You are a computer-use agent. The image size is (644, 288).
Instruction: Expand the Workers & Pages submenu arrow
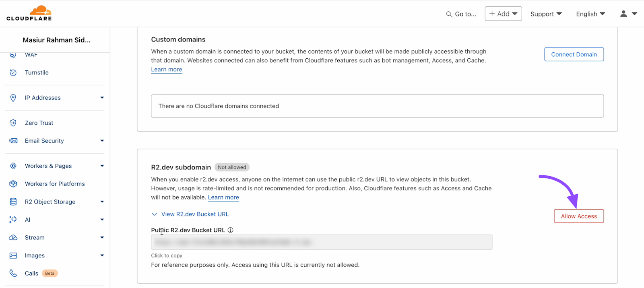[x=102, y=166]
